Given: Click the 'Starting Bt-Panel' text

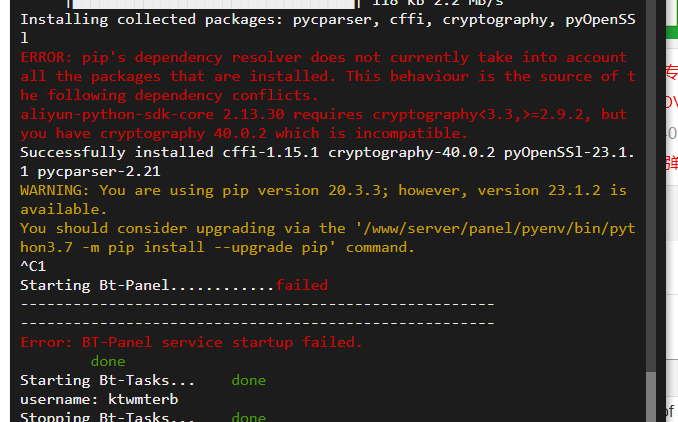Looking at the screenshot, I should click(x=95, y=285).
